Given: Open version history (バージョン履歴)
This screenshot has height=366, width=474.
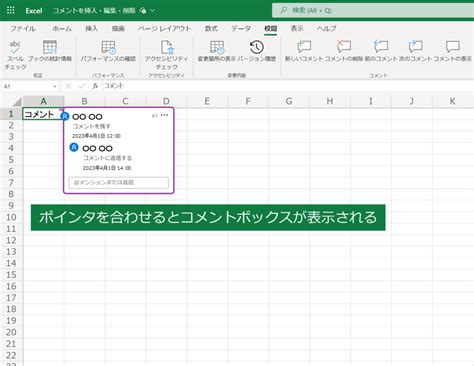Looking at the screenshot, I should pos(257,51).
